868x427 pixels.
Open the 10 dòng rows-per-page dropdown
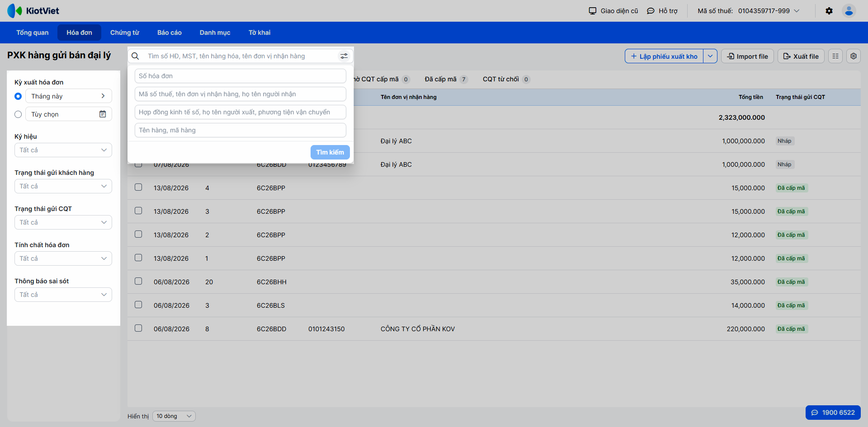(174, 416)
